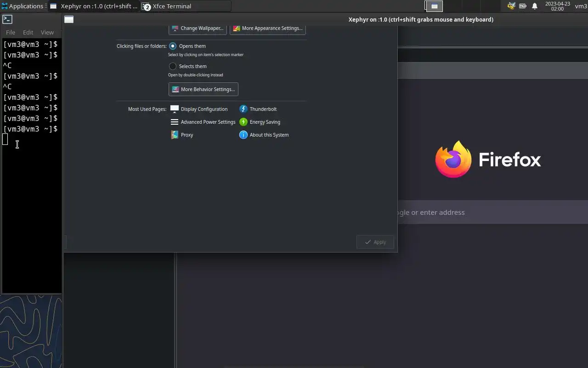Screen dimensions: 588x368
Task: Select the active workspace in the workspace switcher
Action: (x=434, y=6)
